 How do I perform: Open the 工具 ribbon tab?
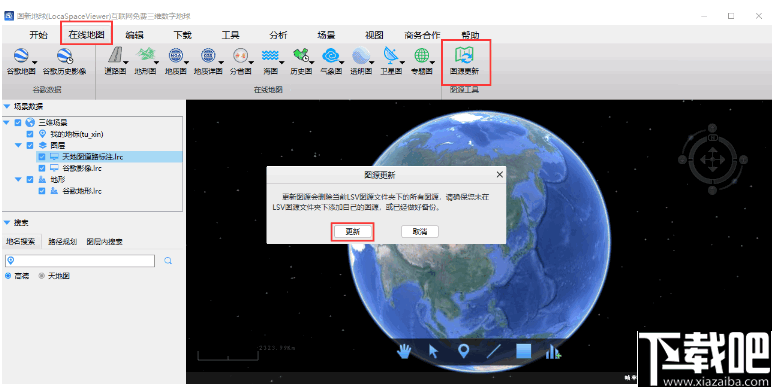(230, 35)
